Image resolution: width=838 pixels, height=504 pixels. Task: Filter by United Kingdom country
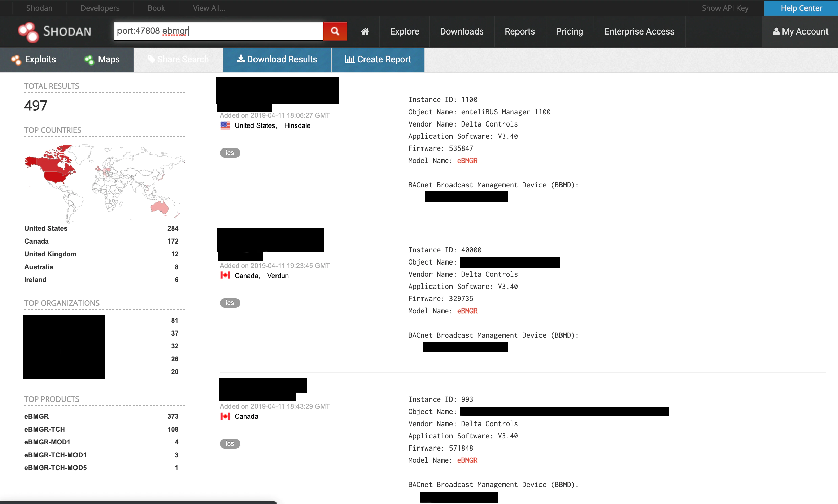click(x=50, y=254)
